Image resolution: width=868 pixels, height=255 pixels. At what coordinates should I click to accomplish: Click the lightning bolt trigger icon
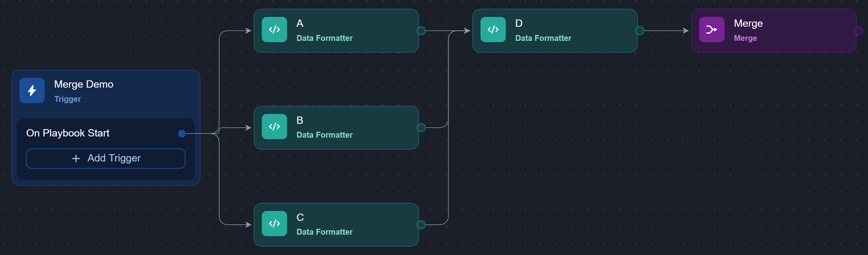click(32, 91)
